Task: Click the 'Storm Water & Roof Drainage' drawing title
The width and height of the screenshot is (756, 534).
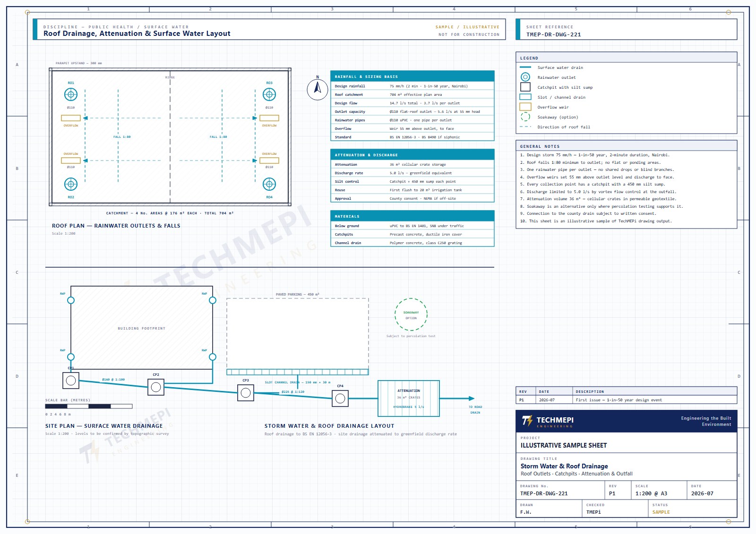Action: coord(564,466)
